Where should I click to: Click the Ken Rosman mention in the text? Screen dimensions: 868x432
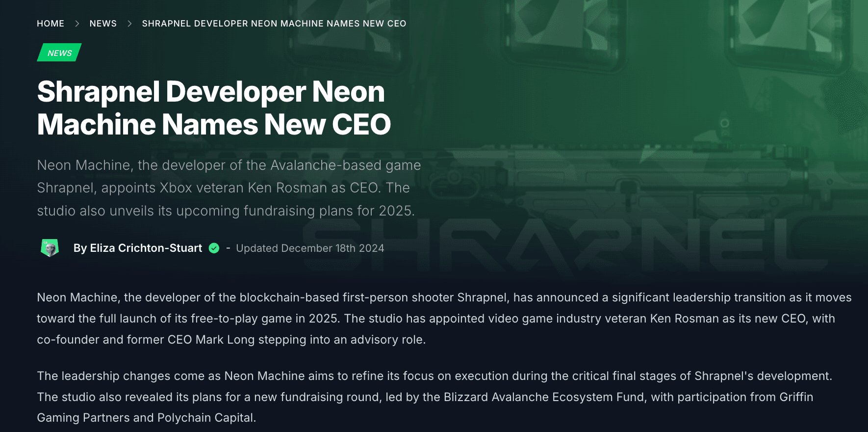click(683, 318)
